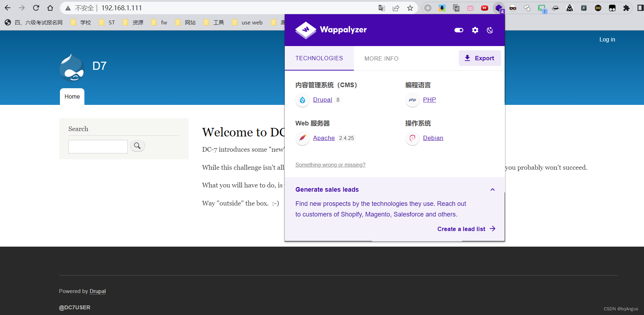644x315 pixels.
Task: Click the Debian swirl icon
Action: pos(412,138)
